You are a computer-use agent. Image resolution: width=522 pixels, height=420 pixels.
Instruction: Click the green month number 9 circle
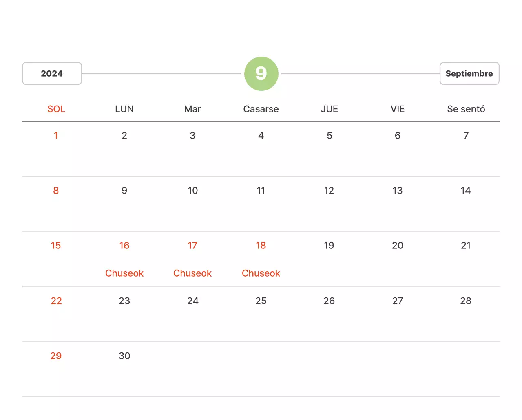(x=261, y=74)
